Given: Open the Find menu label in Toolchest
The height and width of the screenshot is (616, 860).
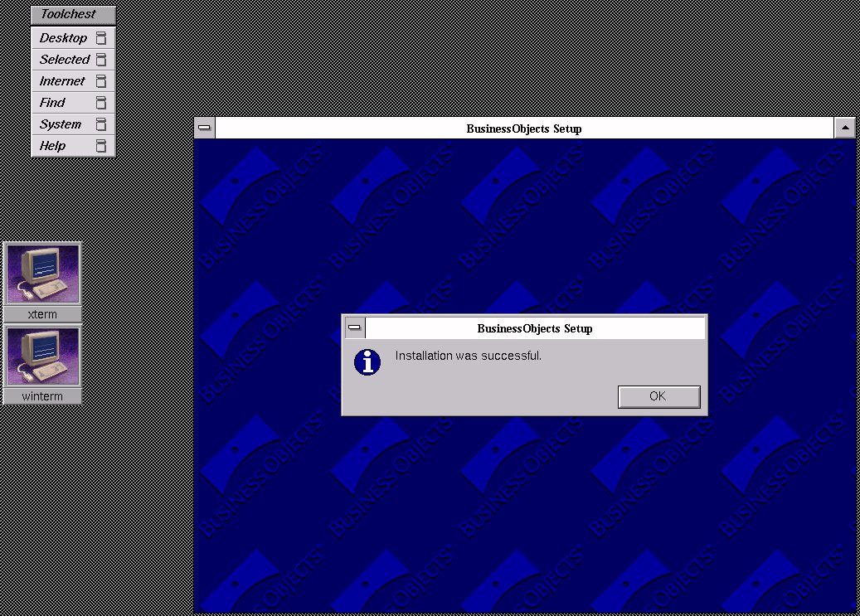Looking at the screenshot, I should coord(52,103).
